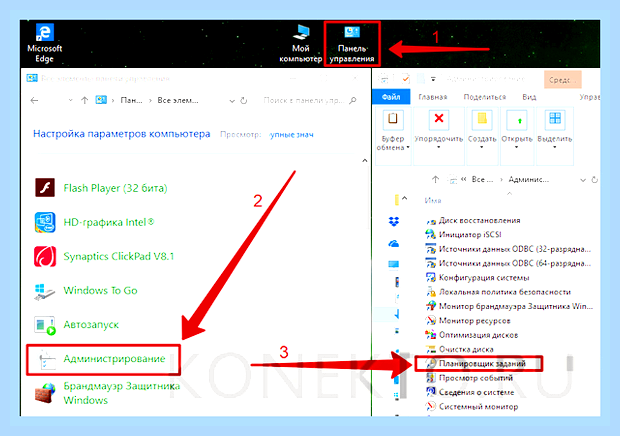Open the Synaptics ClickPad V8.1 link

coord(119,256)
